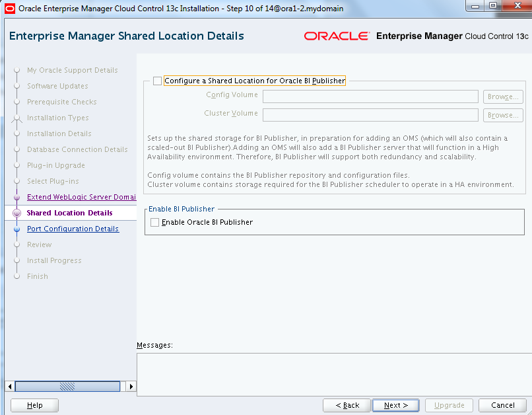Viewport: 532px width, 415px height.
Task: Click the horizontal scrollbar right arrow
Action: click(131, 387)
